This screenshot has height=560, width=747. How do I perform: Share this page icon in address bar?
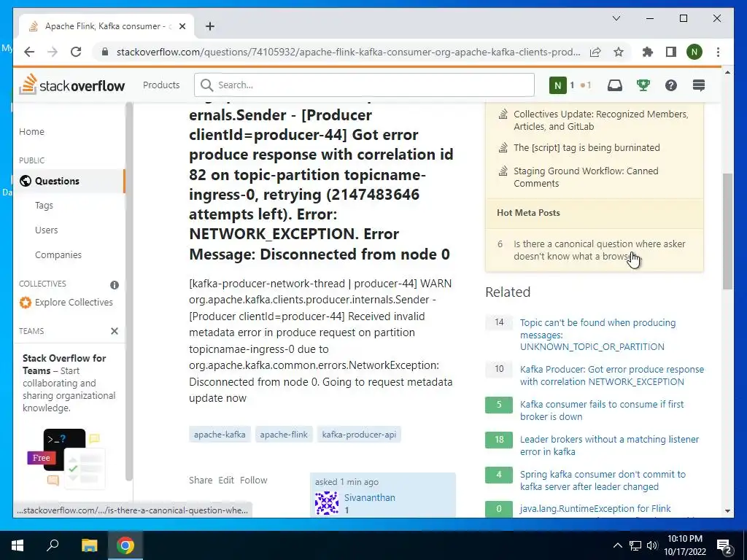[x=595, y=52]
